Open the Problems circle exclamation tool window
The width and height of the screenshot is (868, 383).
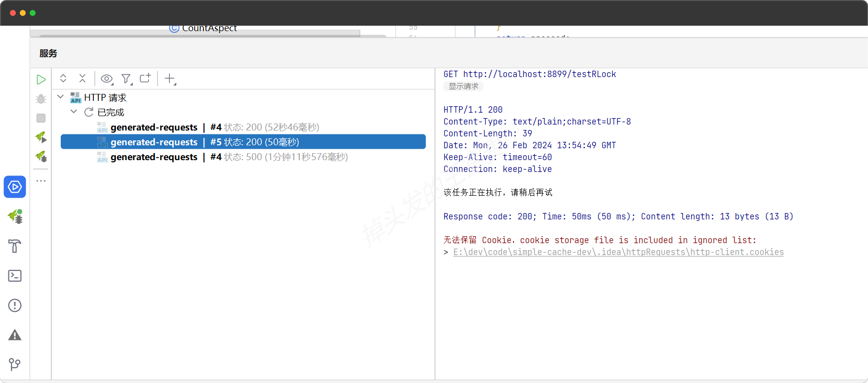click(15, 305)
